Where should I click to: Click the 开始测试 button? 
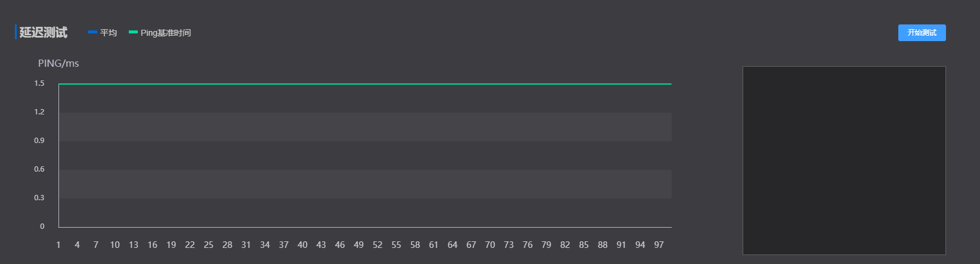click(x=922, y=33)
